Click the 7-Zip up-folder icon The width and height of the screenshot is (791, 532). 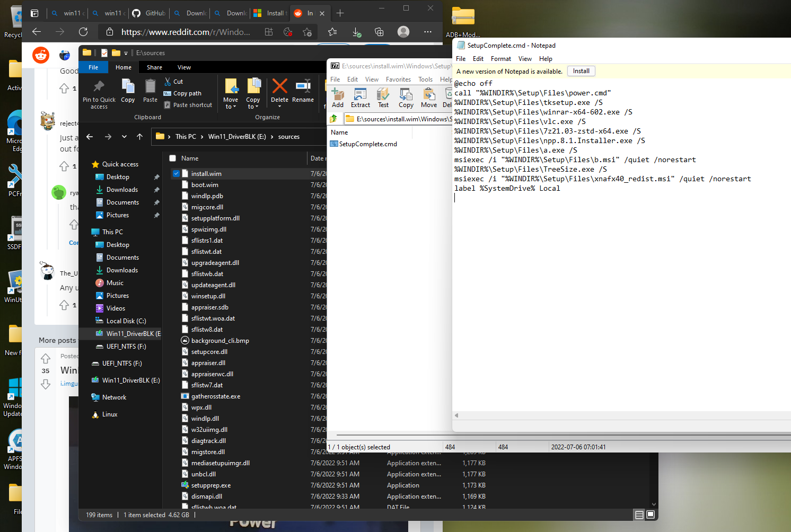pos(334,119)
